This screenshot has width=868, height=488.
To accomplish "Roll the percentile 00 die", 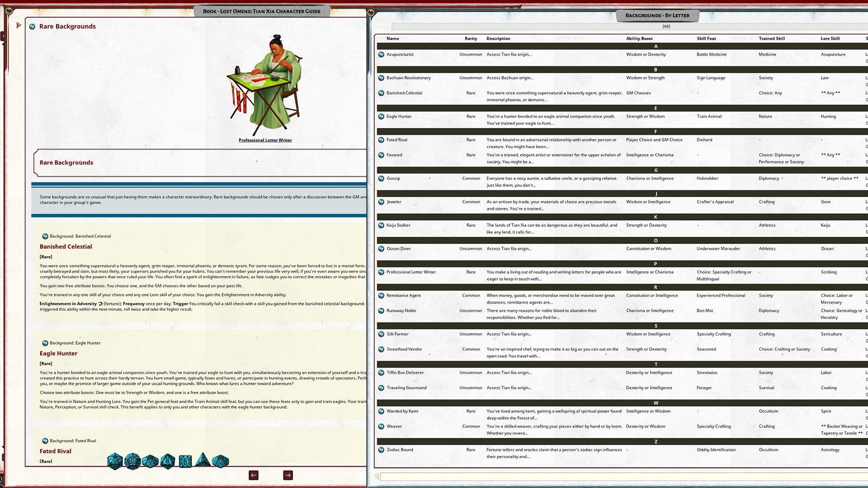I will coord(219,461).
